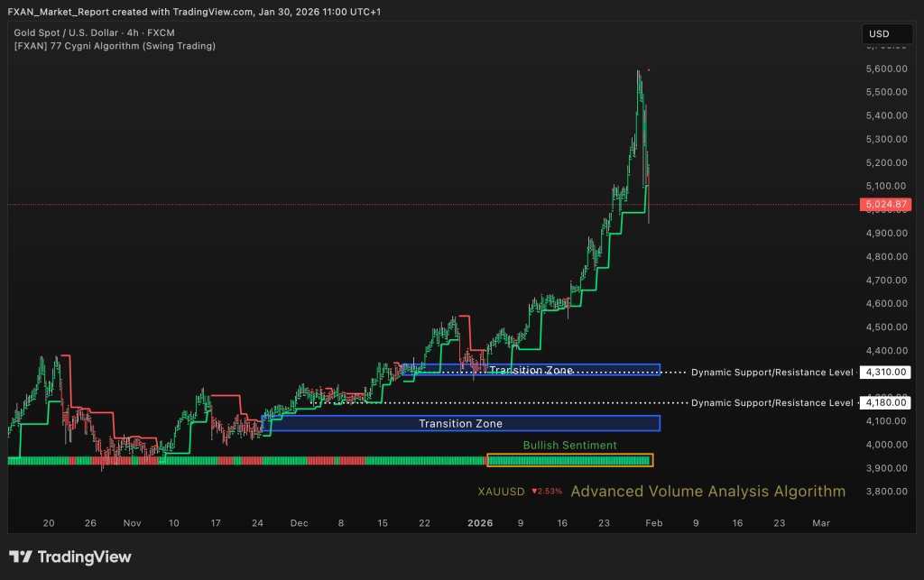Click the red dot marker beside the price peak
Image resolution: width=924 pixels, height=580 pixels.
[x=649, y=69]
